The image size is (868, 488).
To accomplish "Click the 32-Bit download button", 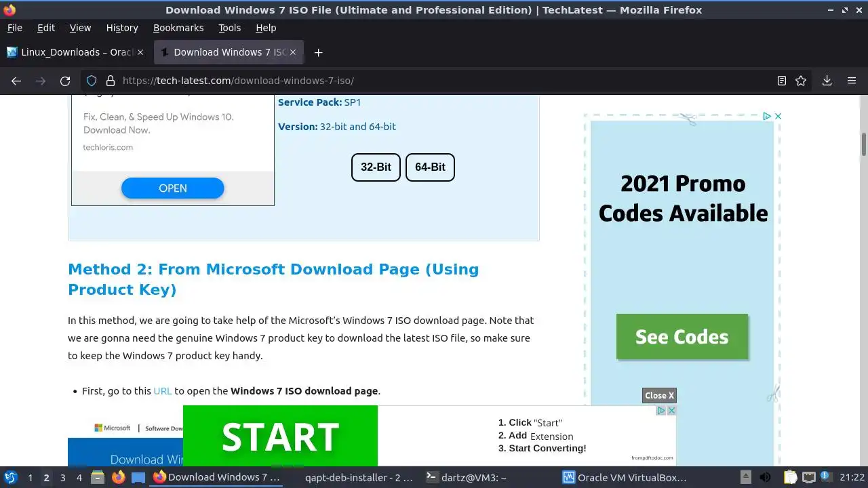I will point(376,167).
